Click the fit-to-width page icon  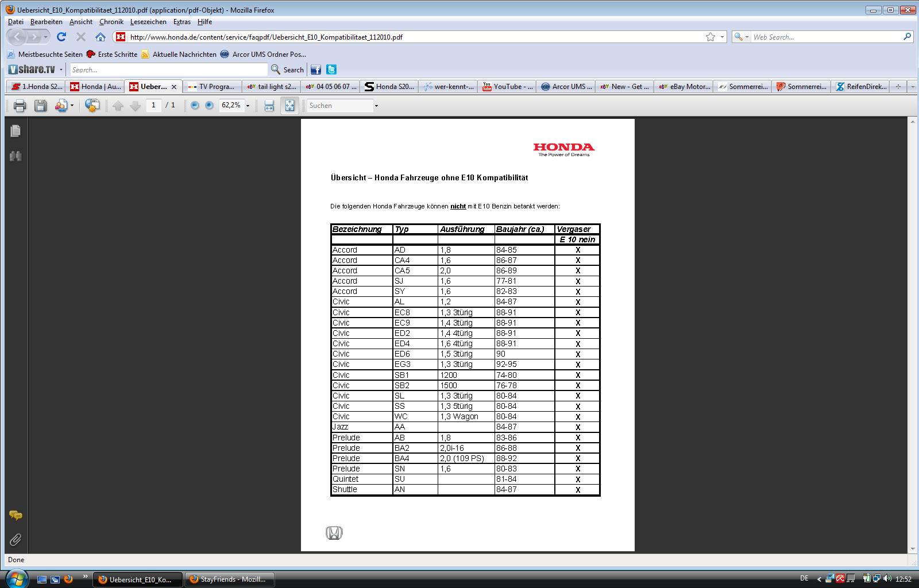point(269,106)
